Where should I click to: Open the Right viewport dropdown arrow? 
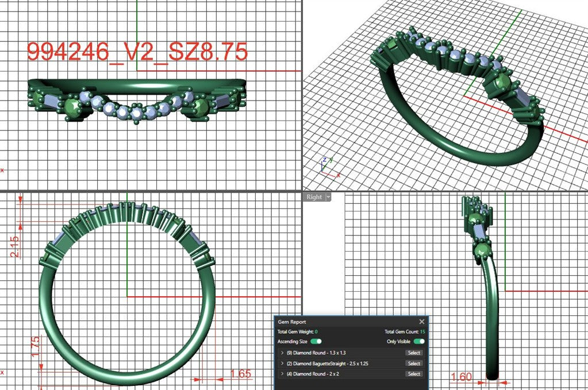point(328,197)
